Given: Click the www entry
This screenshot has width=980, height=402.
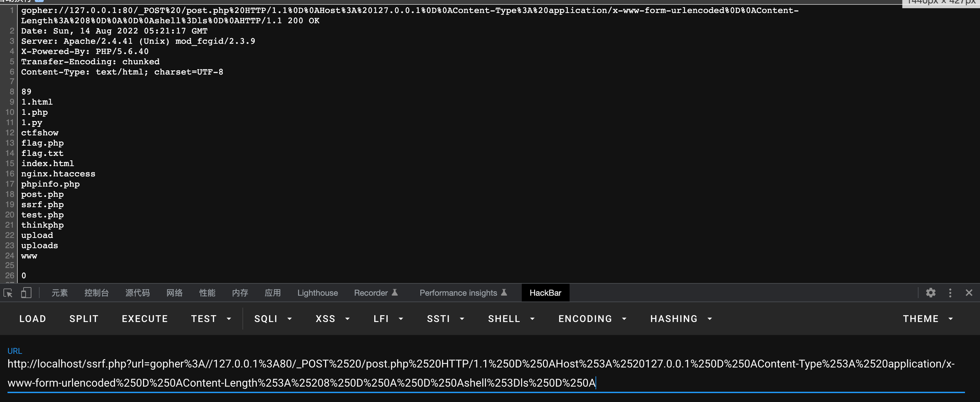Looking at the screenshot, I should click(x=29, y=256).
